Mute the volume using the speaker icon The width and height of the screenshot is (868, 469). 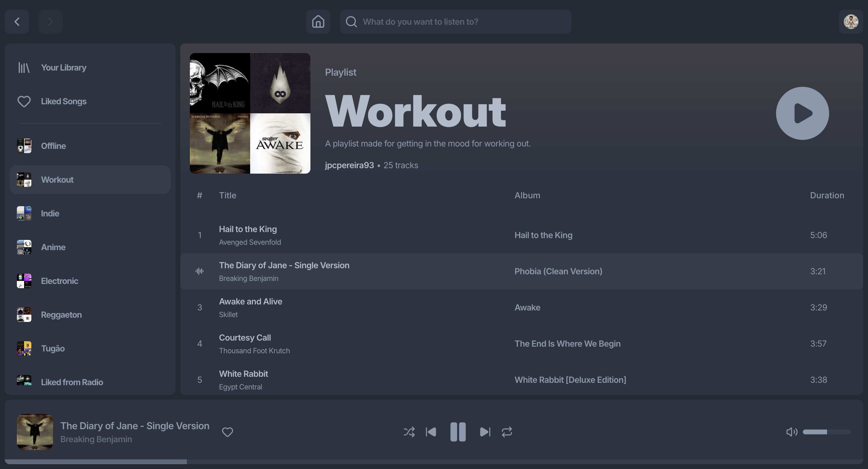click(x=791, y=432)
